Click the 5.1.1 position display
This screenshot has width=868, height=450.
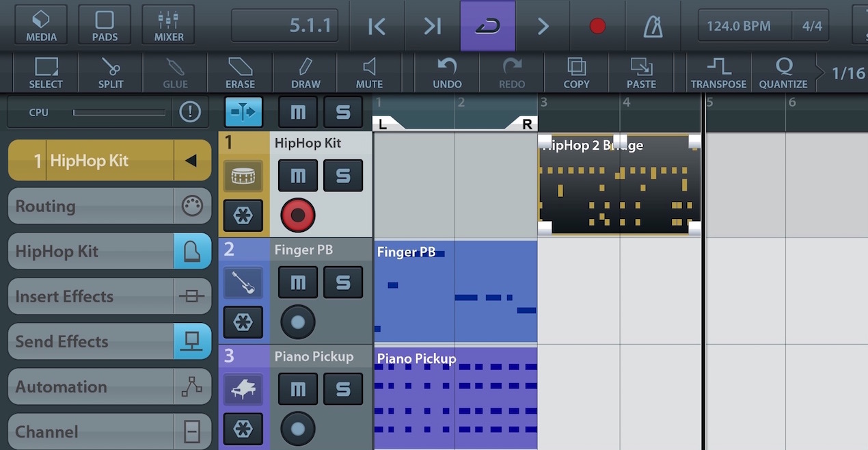tap(286, 26)
